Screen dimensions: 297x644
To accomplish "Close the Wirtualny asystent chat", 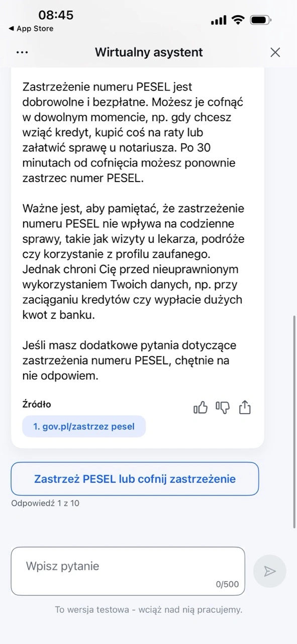I will 275,52.
